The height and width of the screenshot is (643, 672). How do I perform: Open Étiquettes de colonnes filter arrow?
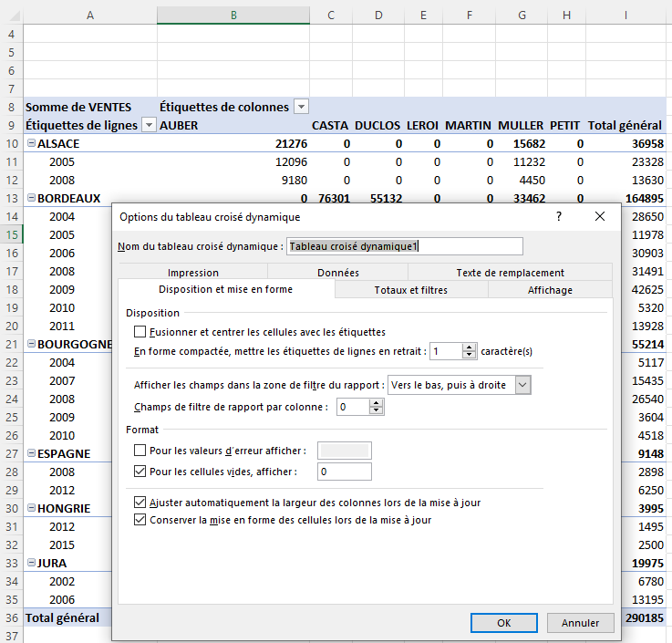point(301,107)
